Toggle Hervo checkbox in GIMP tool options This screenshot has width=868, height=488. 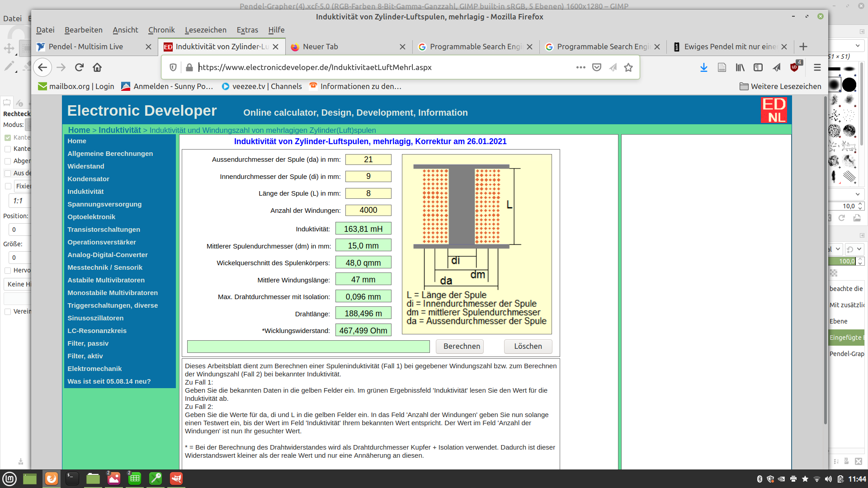click(8, 270)
